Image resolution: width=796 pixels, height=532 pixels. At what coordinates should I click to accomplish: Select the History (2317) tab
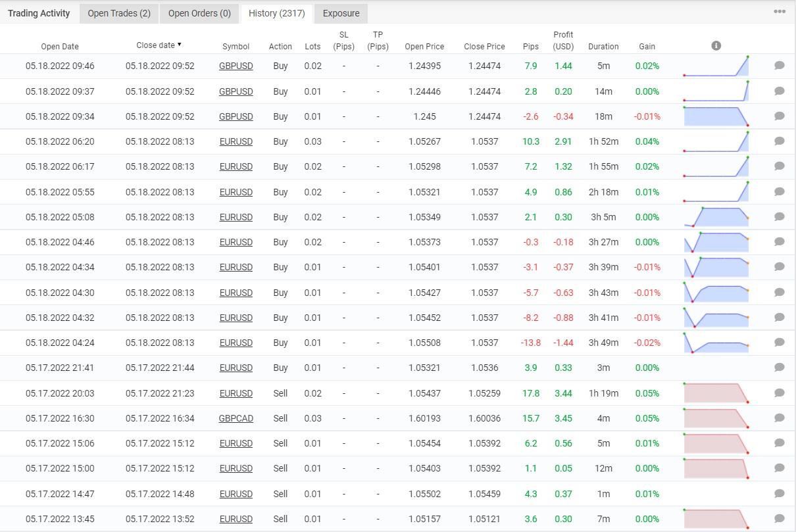click(x=277, y=13)
